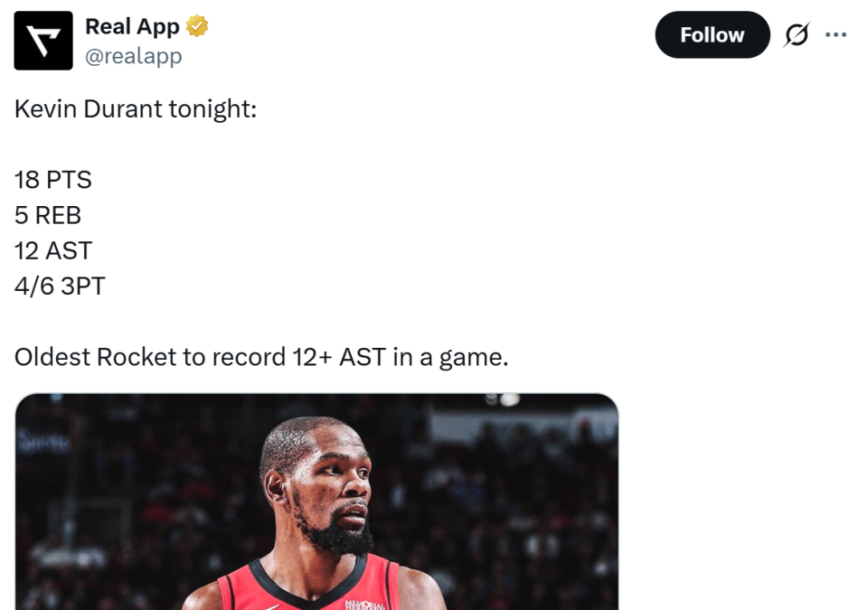Click the player's face in the photo
Image resolution: width=868 pixels, height=610 pixels.
point(326,487)
